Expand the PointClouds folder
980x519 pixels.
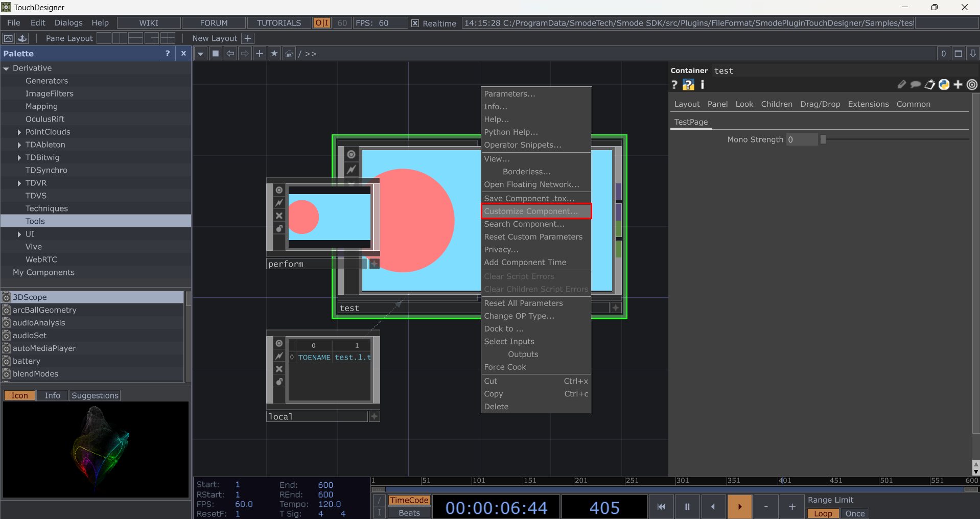[19, 132]
